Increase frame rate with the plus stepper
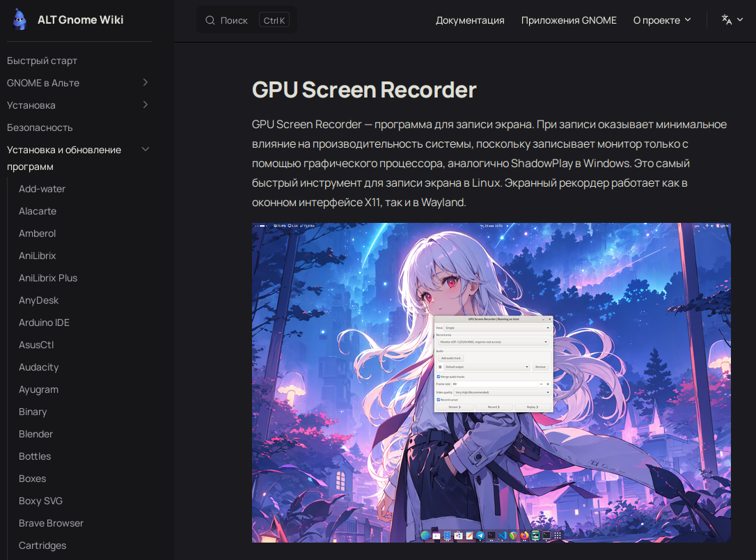The width and height of the screenshot is (756, 560). 548,384
